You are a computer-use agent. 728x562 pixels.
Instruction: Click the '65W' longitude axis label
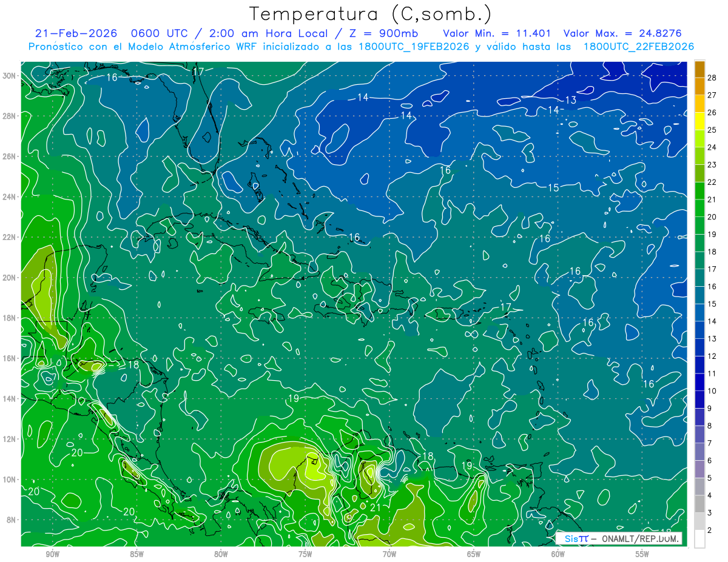pos(474,554)
